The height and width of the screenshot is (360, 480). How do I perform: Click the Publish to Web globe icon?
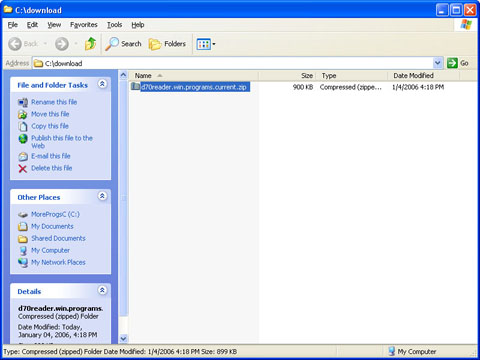tap(23, 139)
